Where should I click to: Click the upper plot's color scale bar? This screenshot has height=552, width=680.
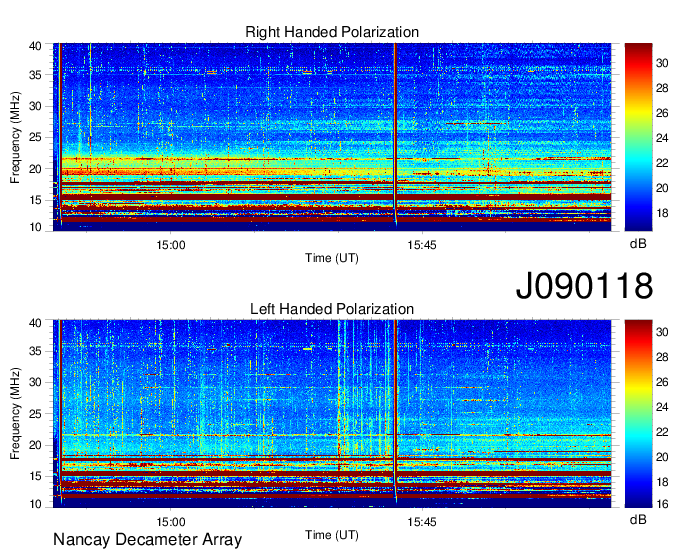pos(638,137)
